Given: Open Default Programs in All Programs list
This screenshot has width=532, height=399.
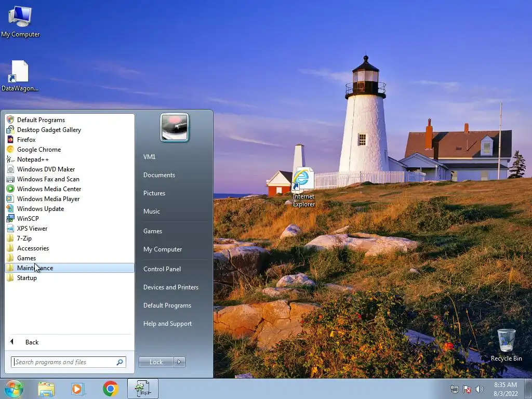Looking at the screenshot, I should click(x=70, y=120).
